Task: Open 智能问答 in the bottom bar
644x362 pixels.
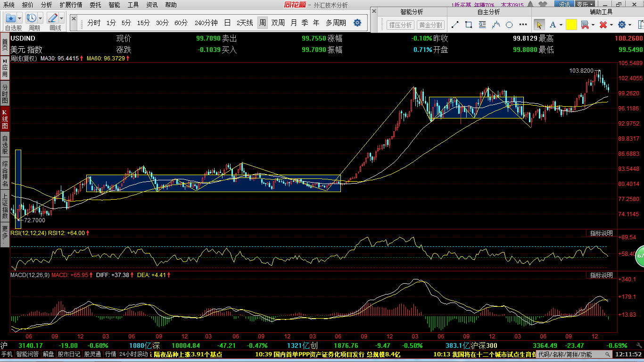Action: point(28,354)
